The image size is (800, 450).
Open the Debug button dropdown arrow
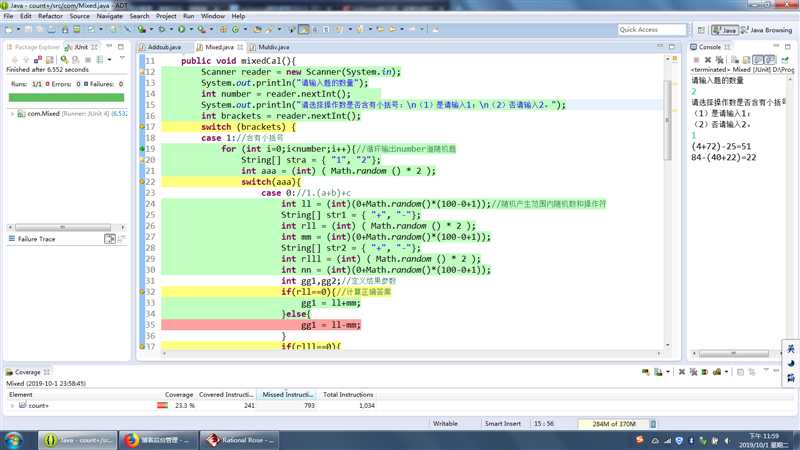(x=171, y=30)
